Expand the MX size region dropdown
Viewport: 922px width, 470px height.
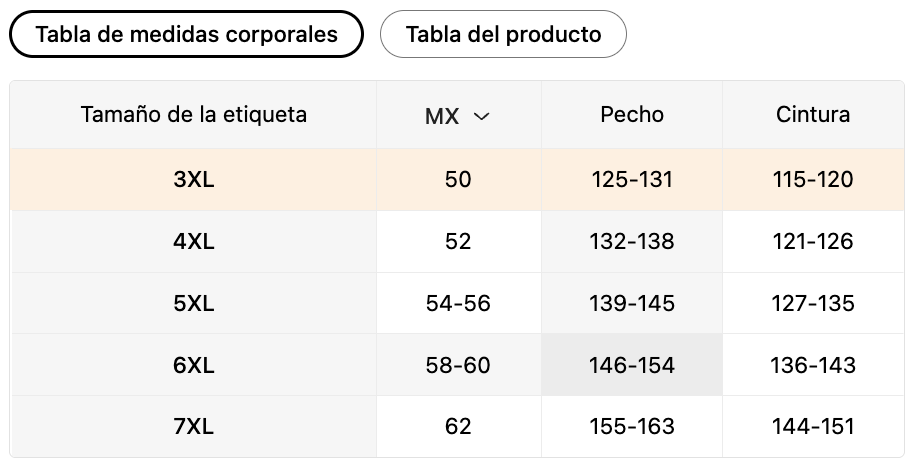(457, 115)
